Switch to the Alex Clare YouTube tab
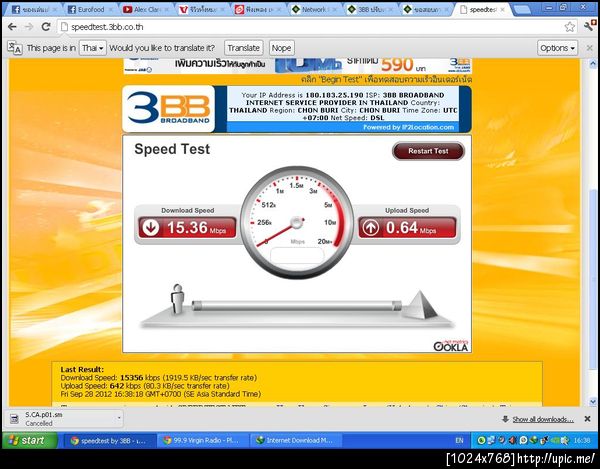 [x=147, y=10]
